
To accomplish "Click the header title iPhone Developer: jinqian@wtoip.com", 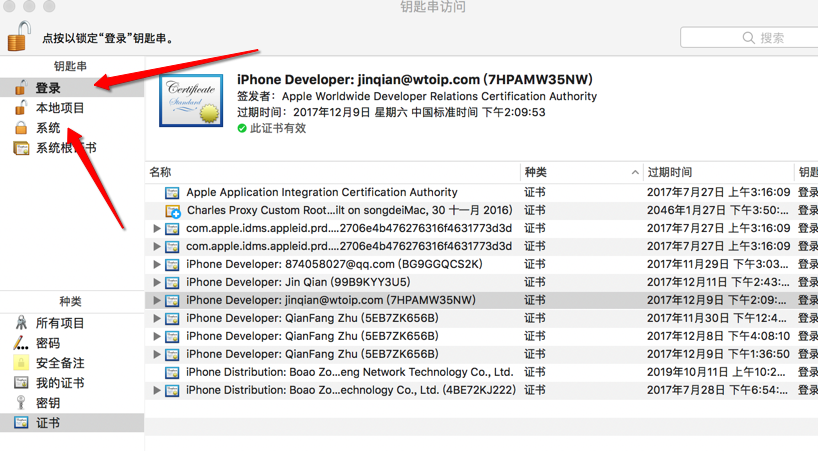I will tap(415, 79).
